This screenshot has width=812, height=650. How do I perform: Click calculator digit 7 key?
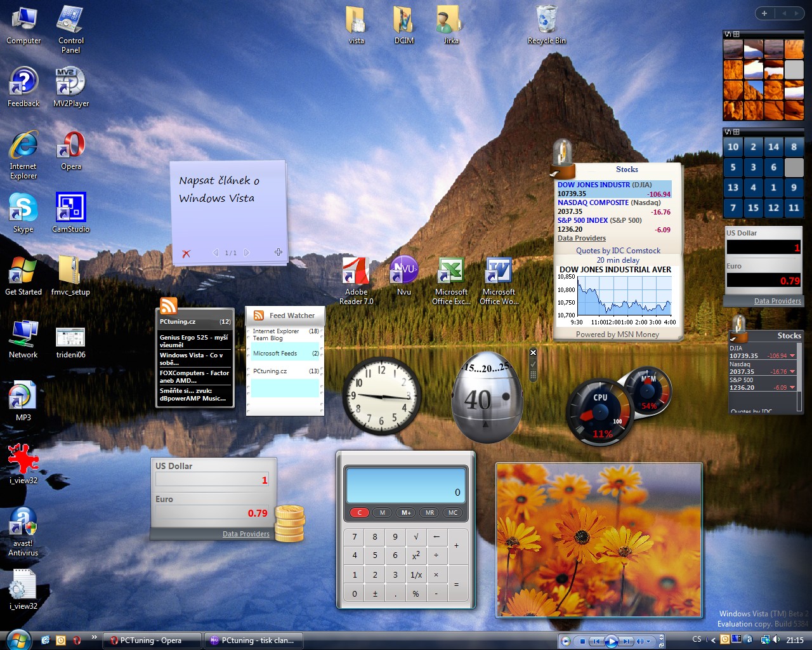[x=355, y=537]
